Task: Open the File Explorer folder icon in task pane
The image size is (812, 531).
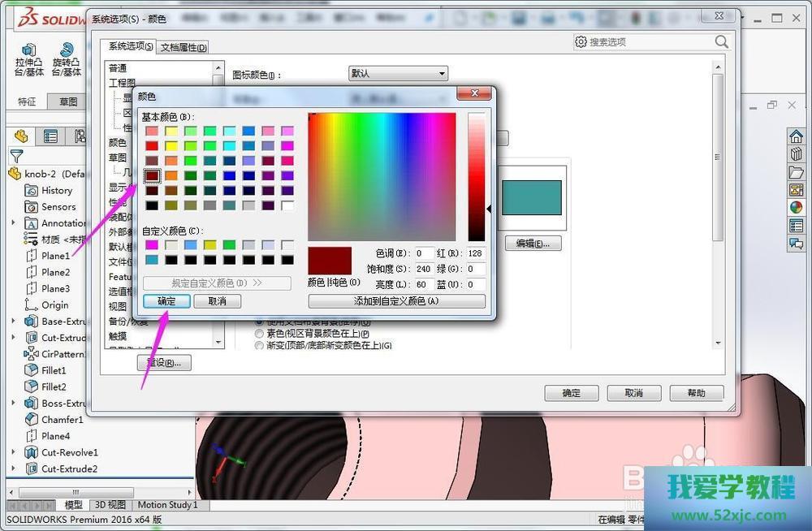Action: [x=796, y=172]
